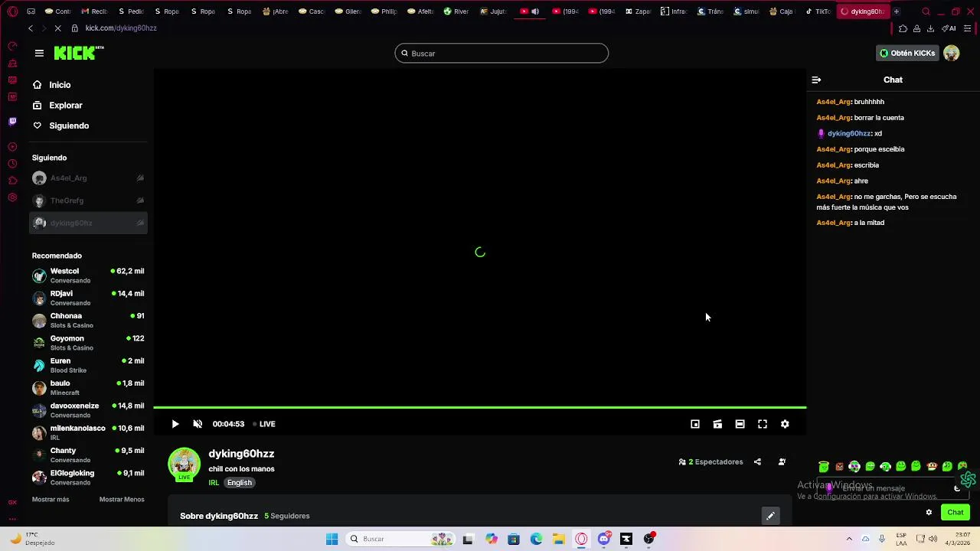Image resolution: width=980 pixels, height=551 pixels.
Task: Open chat settings gear icon
Action: [x=929, y=513]
